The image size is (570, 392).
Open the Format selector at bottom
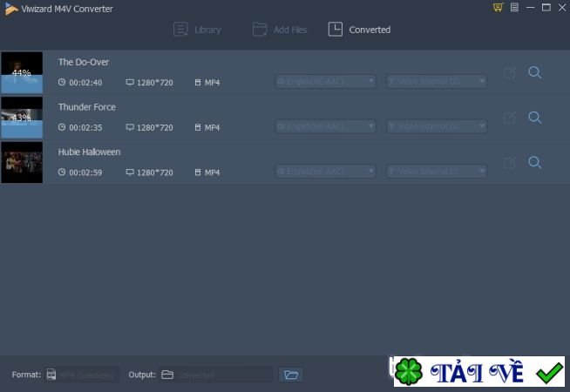[x=82, y=375]
